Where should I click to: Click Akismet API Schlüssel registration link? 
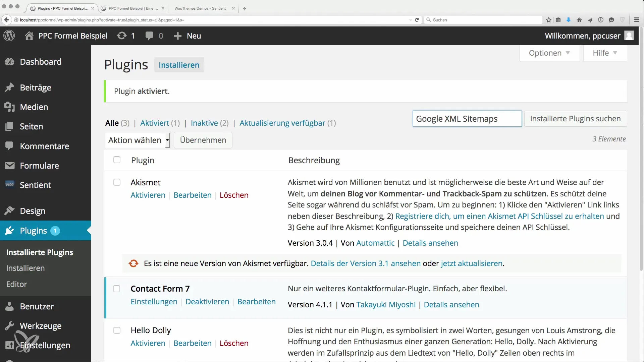click(499, 216)
